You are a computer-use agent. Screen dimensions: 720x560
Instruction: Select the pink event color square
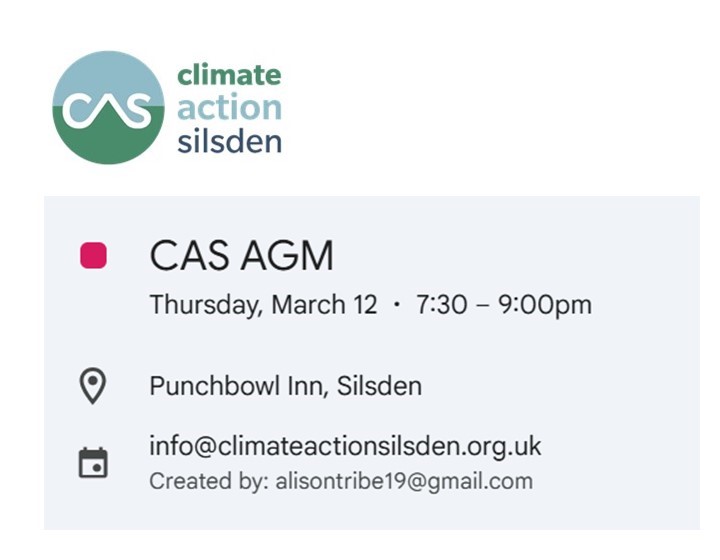pos(93,256)
